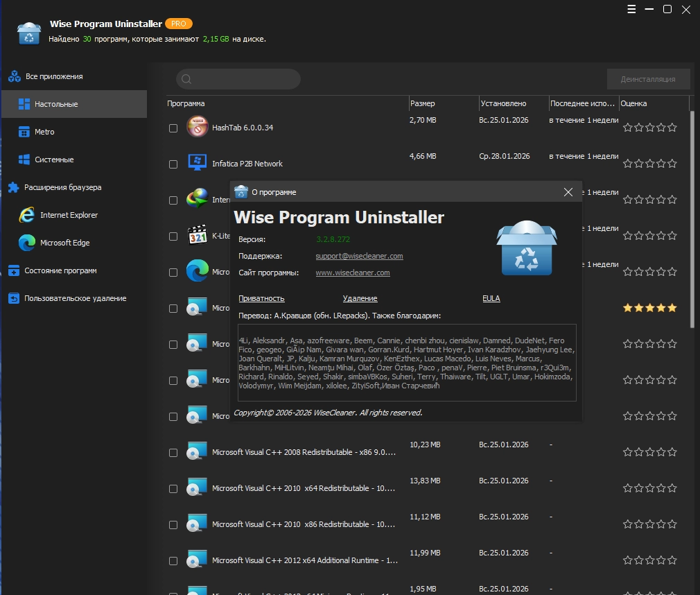Image resolution: width=700 pixels, height=595 pixels.
Task: Rate Visual C++ 2010 x86 with stars
Action: 650,524
